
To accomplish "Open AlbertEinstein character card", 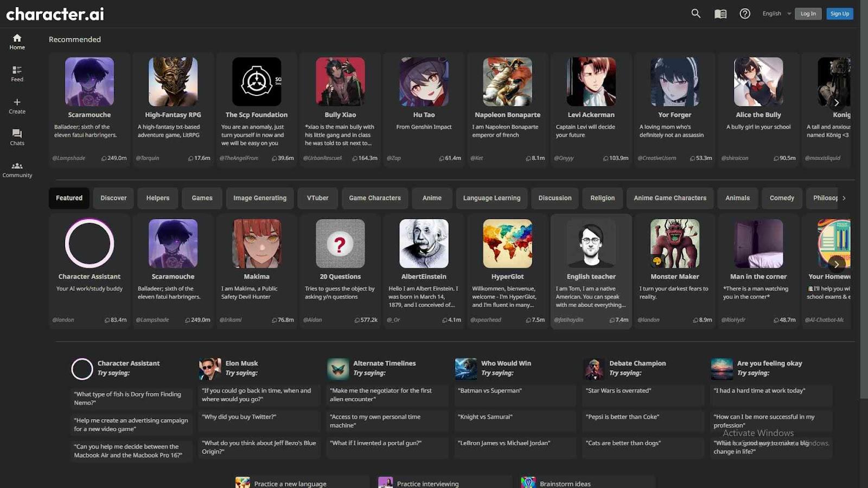I will 424,271.
